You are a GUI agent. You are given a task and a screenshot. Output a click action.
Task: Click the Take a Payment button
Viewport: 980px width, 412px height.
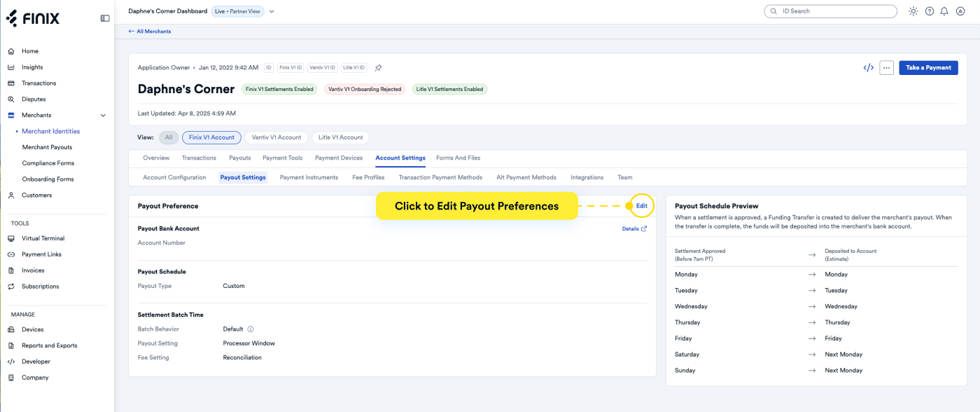tap(928, 68)
